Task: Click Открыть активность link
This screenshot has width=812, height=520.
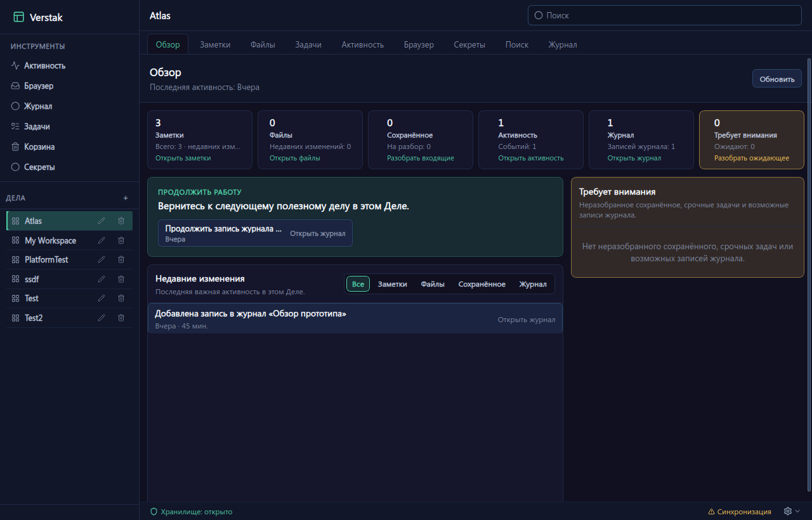Action: coord(531,158)
